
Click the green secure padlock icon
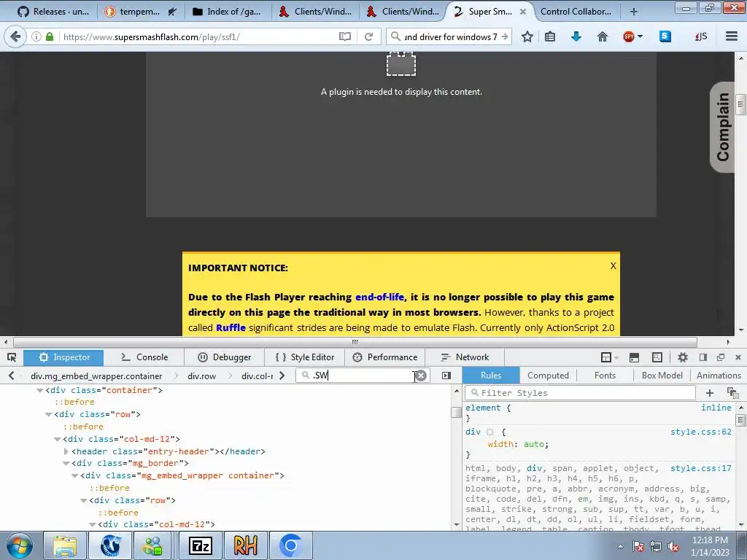(x=50, y=36)
